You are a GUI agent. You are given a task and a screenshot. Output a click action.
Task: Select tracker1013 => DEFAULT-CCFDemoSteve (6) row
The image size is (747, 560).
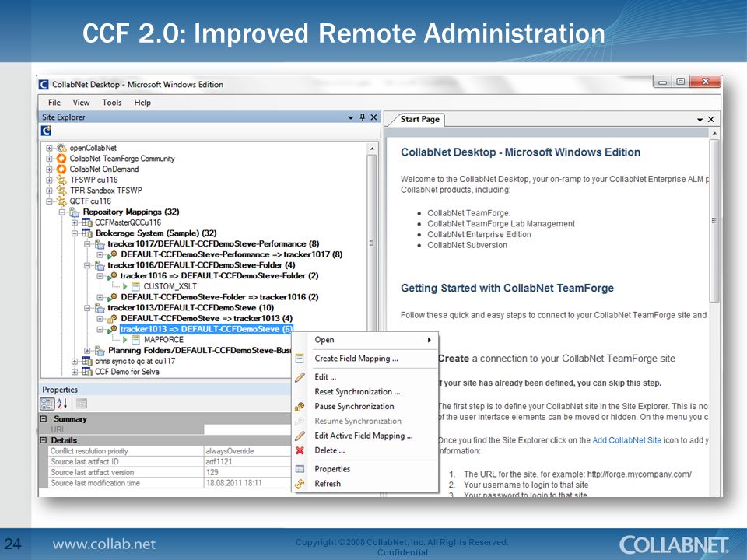(207, 329)
